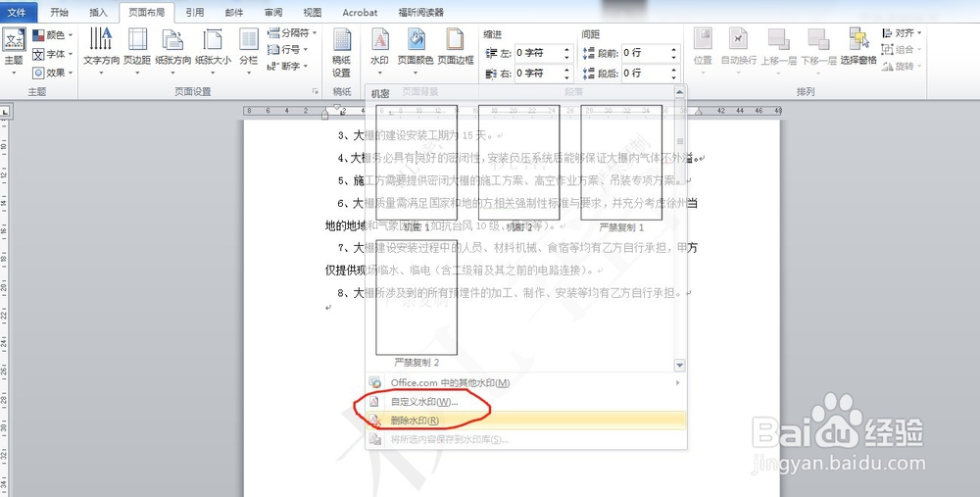This screenshot has width=980, height=497.
Task: Open the theme 颜色 colors menu
Action: tap(53, 35)
